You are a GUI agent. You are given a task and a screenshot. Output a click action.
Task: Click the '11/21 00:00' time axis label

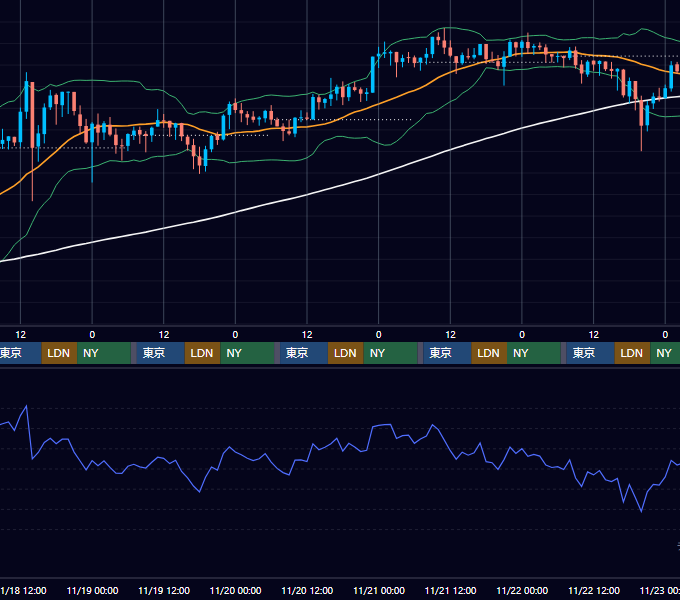(x=379, y=590)
